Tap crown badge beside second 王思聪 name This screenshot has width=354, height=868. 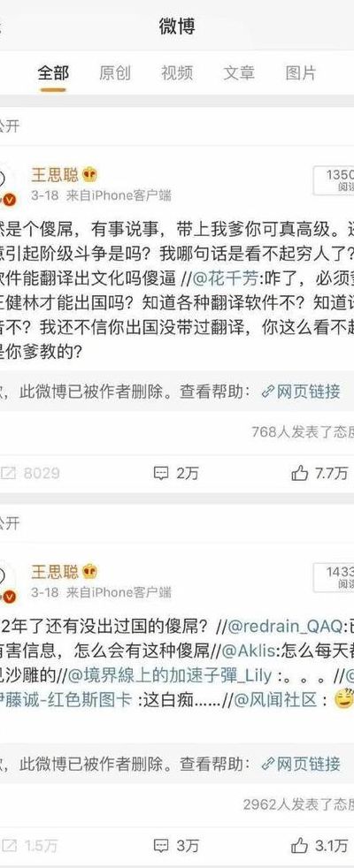click(89, 572)
